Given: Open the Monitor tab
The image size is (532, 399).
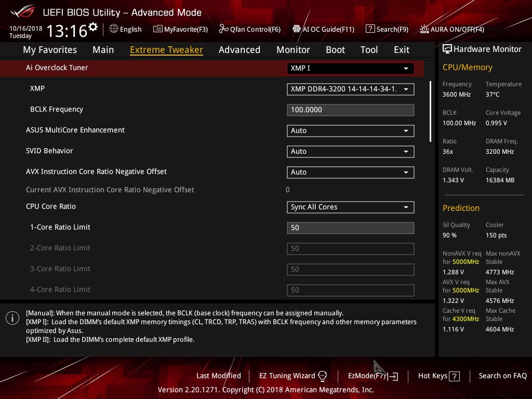Looking at the screenshot, I should [x=293, y=50].
